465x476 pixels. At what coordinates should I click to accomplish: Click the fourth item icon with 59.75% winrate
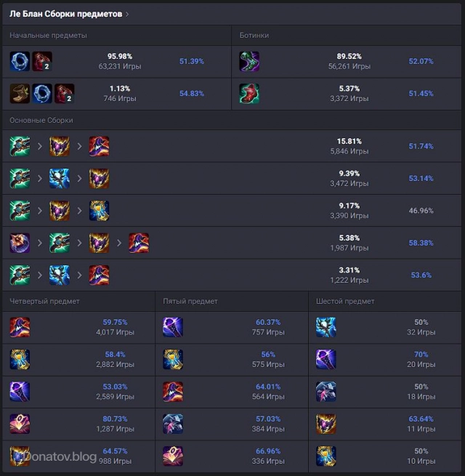(x=20, y=327)
